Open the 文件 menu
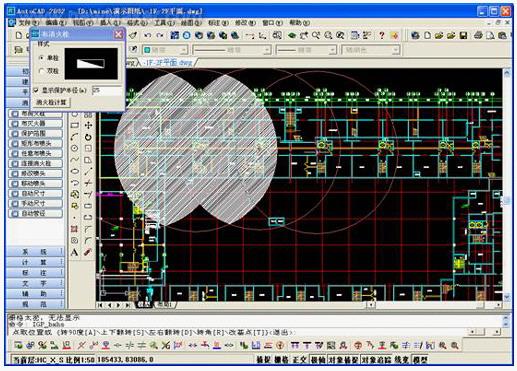517x371 pixels. click(x=28, y=23)
